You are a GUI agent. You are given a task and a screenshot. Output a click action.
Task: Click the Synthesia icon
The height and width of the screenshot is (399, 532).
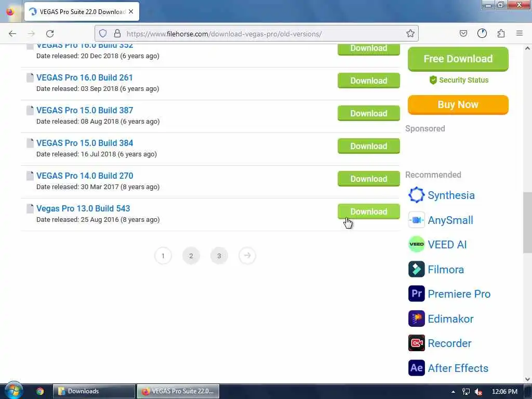pyautogui.click(x=416, y=195)
